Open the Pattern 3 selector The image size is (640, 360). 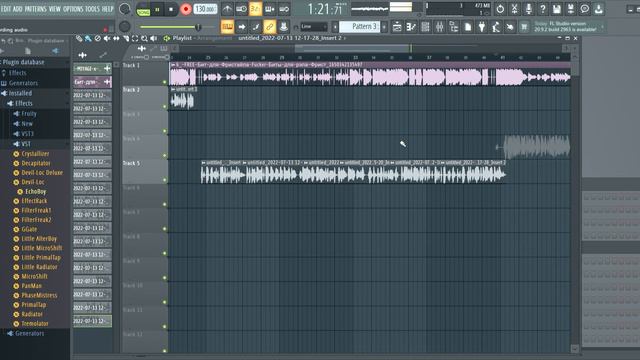click(360, 27)
